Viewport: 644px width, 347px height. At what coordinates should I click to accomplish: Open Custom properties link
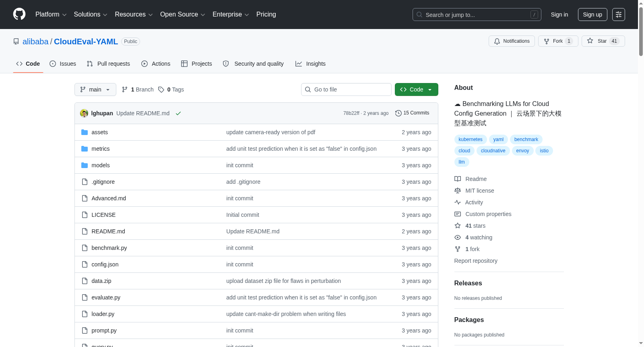click(x=483, y=214)
